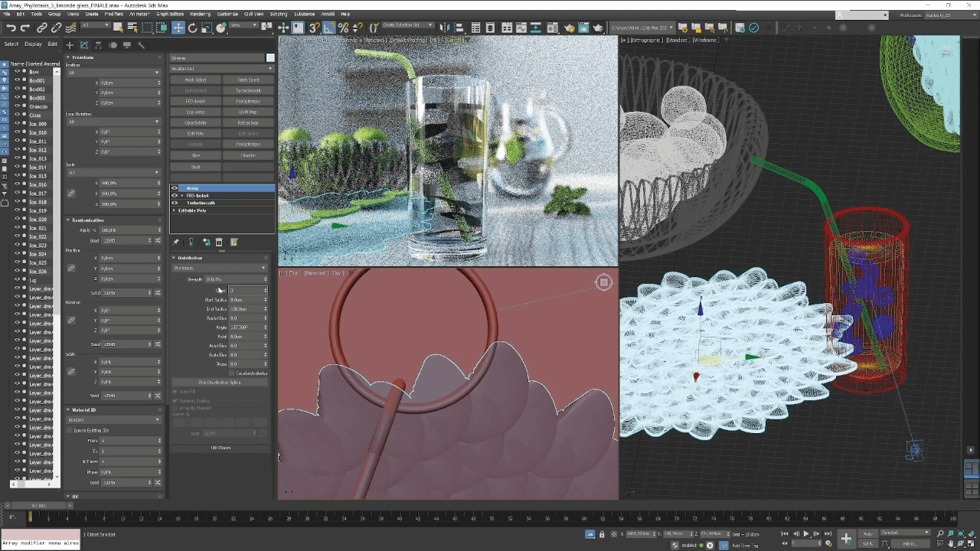Viewport: 980px width, 551px height.
Task: Open Select by Name dialog icon
Action: coord(132,28)
